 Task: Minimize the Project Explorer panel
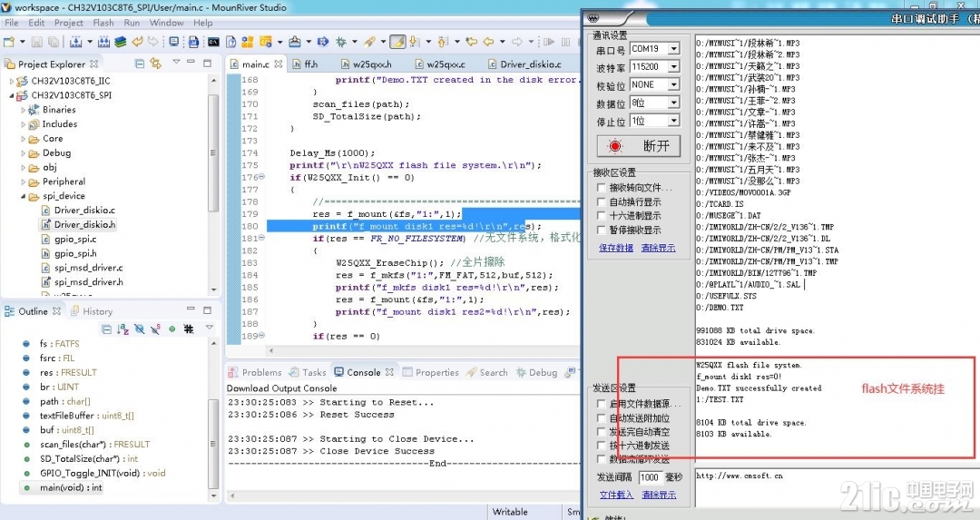pyautogui.click(x=191, y=63)
